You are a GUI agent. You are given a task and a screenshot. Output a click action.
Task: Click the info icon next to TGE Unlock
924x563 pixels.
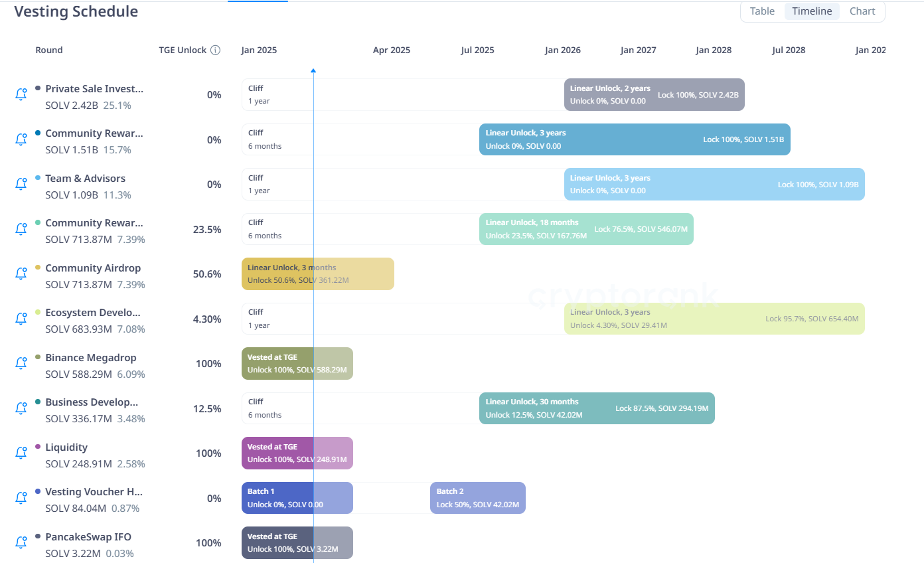[215, 50]
